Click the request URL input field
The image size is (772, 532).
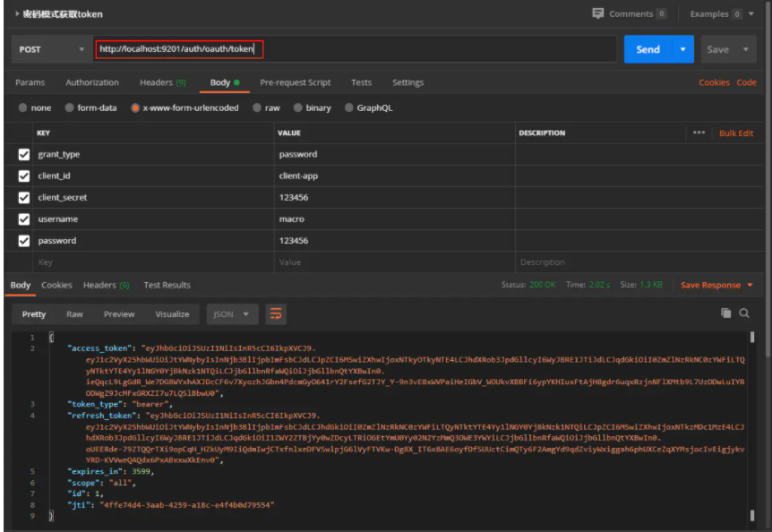(x=355, y=48)
